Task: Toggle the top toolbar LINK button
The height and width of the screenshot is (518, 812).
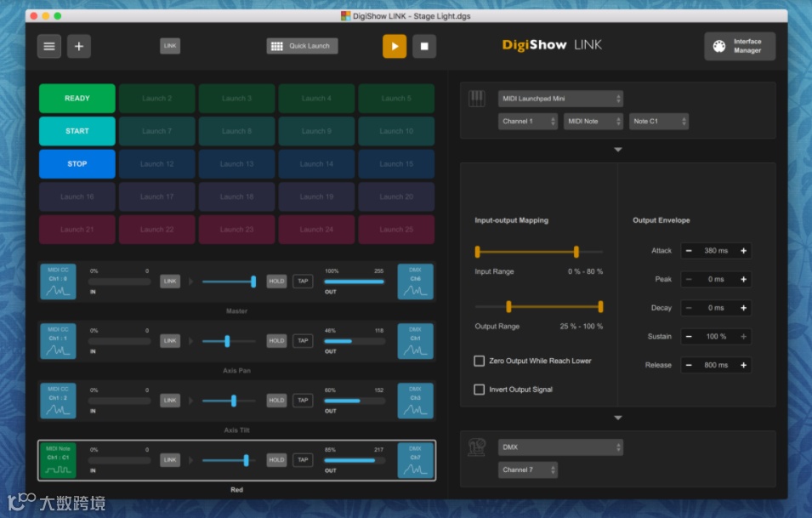Action: pos(170,46)
